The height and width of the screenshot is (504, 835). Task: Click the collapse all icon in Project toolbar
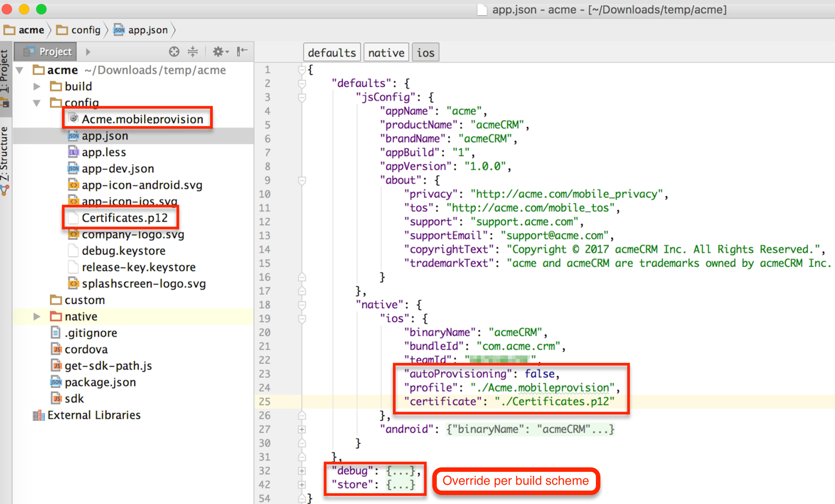(193, 52)
